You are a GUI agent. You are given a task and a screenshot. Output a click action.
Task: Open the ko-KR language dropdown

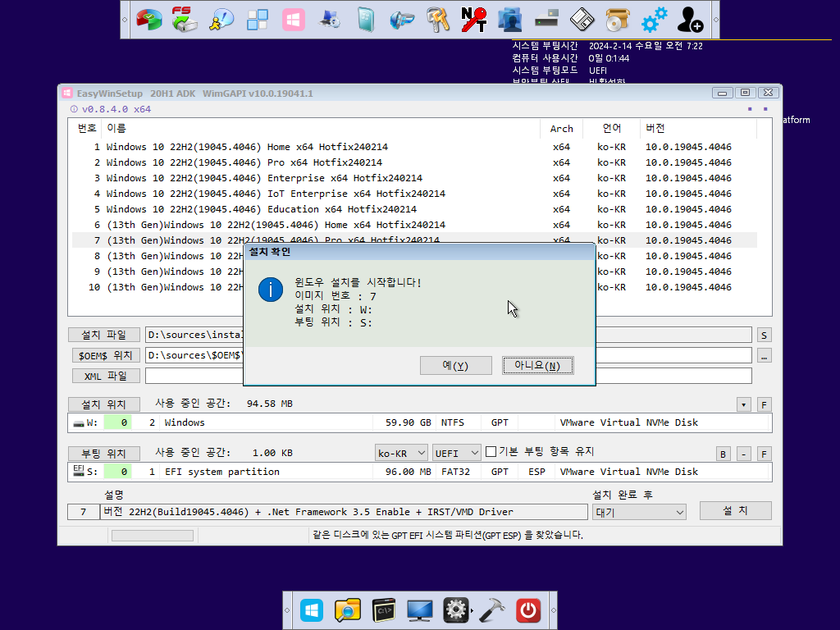tap(401, 453)
